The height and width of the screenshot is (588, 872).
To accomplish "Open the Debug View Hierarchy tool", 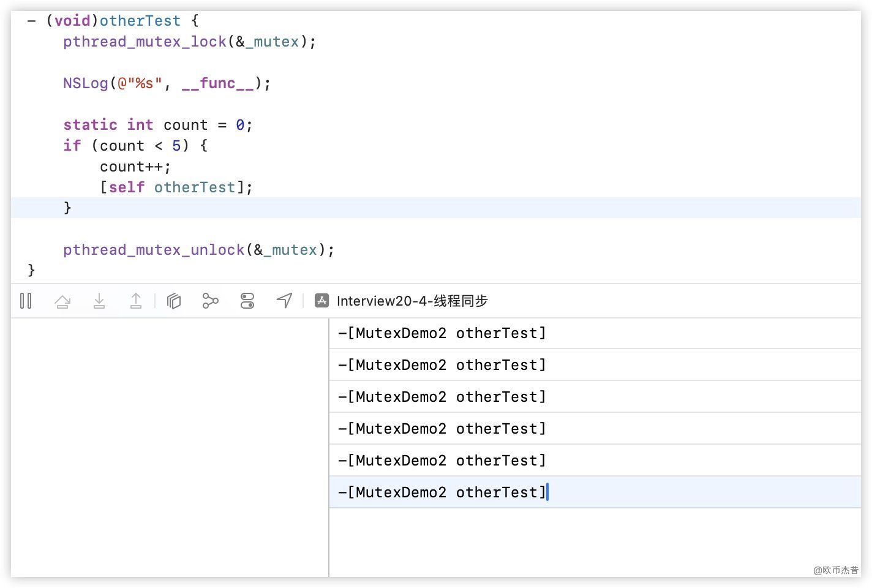I will click(x=174, y=301).
